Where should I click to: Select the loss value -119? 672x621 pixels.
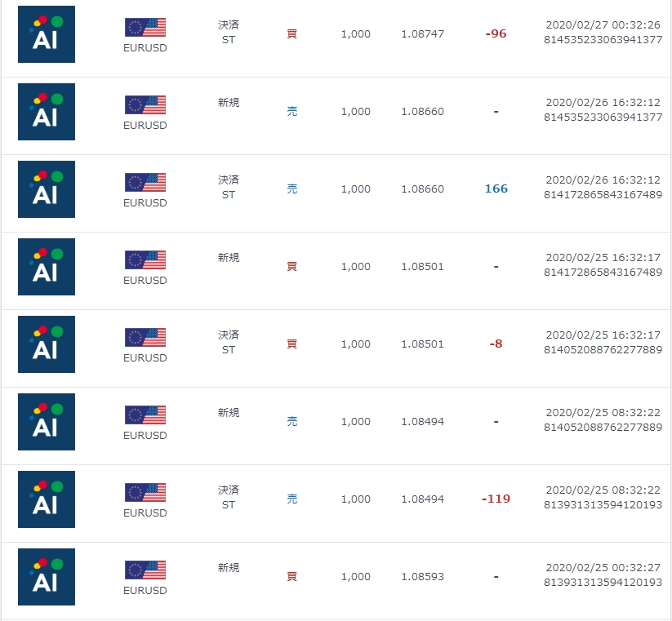(496, 499)
